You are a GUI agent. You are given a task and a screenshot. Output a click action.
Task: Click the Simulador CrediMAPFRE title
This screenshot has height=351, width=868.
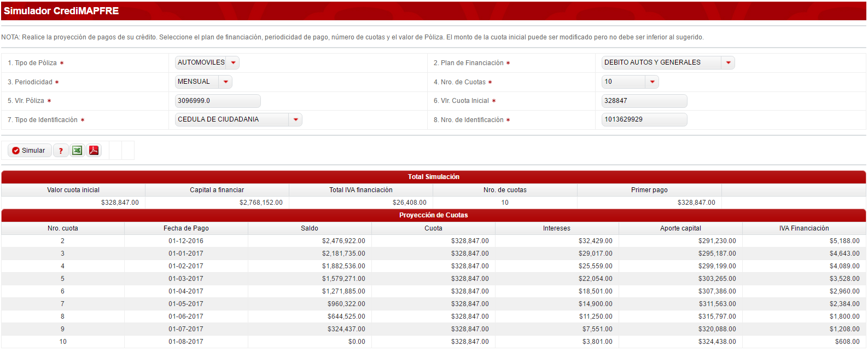(61, 11)
